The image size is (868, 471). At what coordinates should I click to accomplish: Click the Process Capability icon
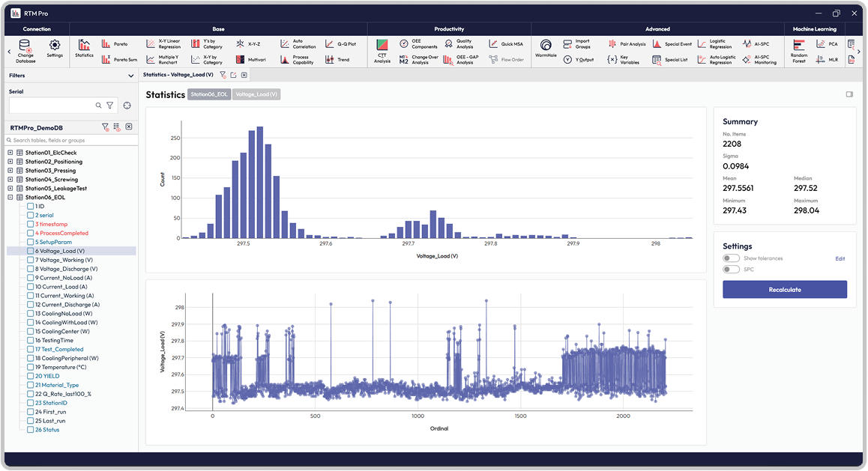click(285, 60)
